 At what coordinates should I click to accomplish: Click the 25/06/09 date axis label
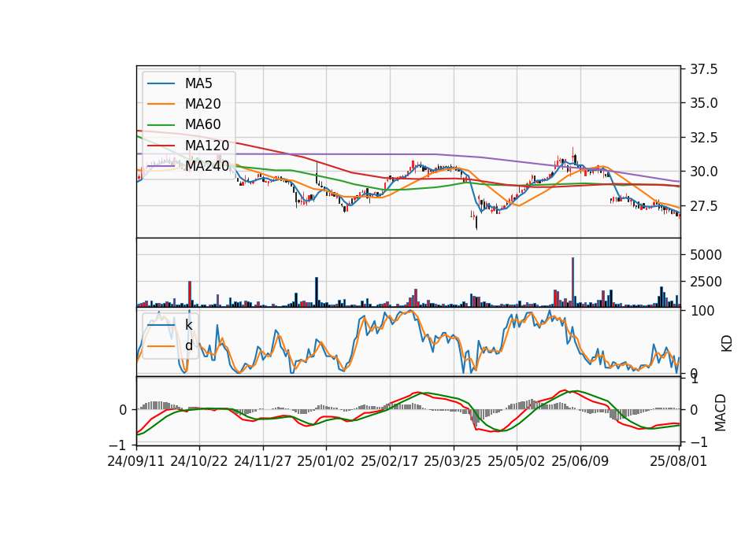(x=580, y=462)
